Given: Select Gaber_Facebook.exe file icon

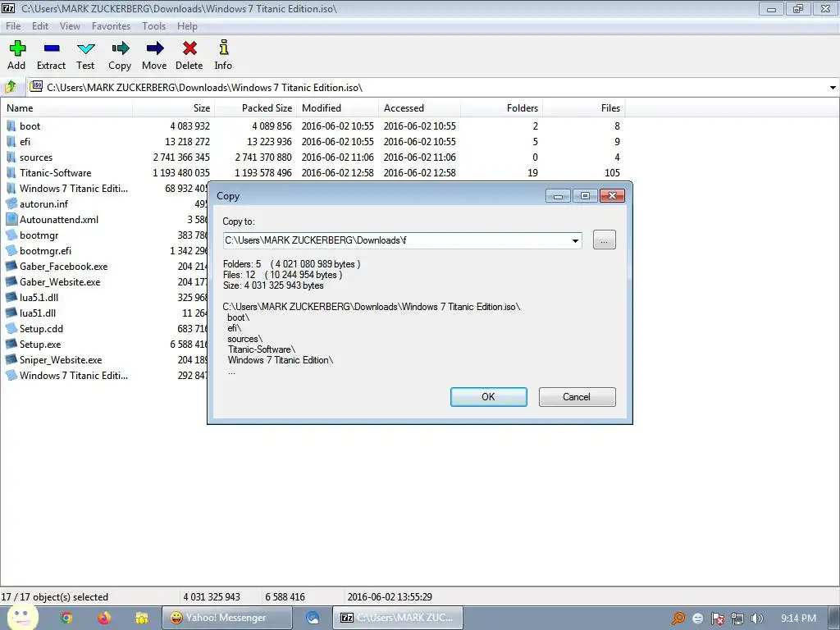Looking at the screenshot, I should 11,267.
